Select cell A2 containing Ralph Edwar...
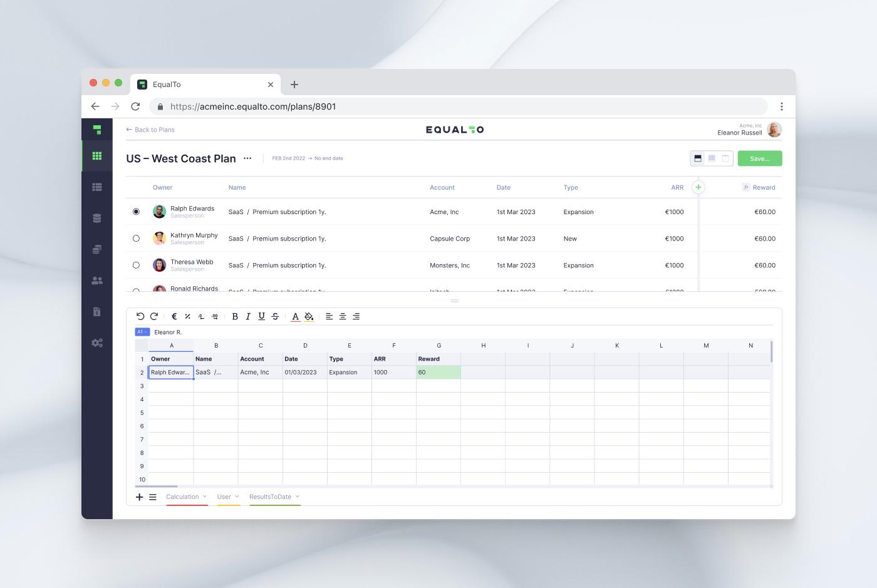This screenshot has height=588, width=877. click(171, 372)
